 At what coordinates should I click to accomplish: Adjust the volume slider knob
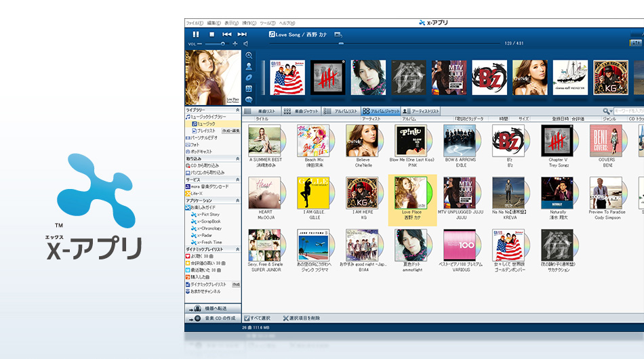224,44
